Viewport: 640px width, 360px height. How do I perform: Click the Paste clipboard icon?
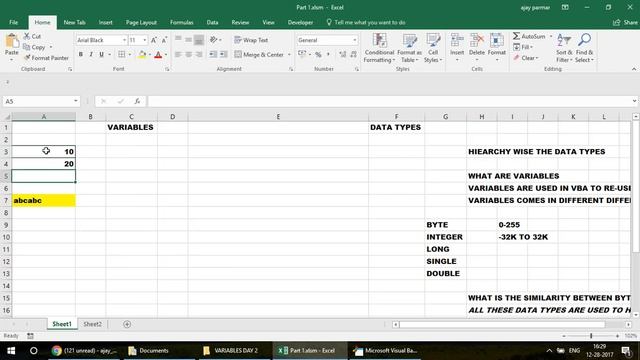12,42
